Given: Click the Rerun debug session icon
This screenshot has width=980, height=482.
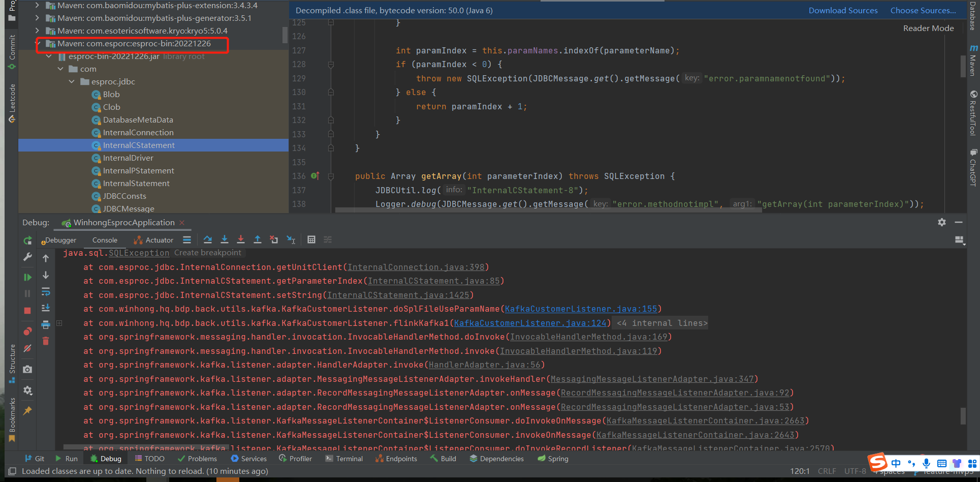Looking at the screenshot, I should [x=28, y=240].
